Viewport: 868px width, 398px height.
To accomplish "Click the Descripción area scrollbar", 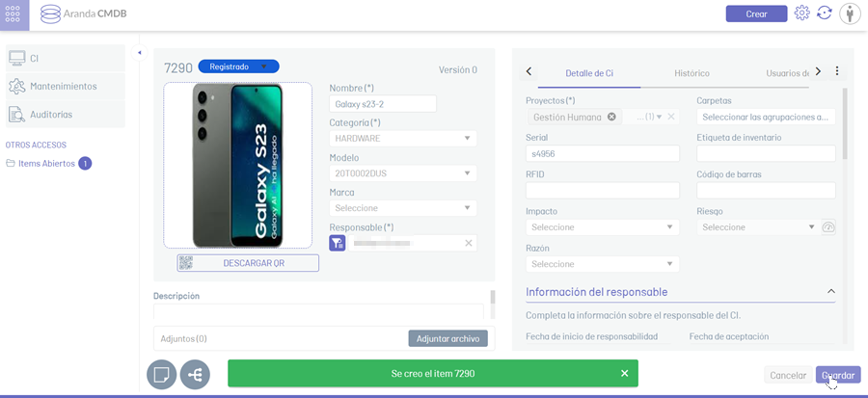I will tap(493, 298).
